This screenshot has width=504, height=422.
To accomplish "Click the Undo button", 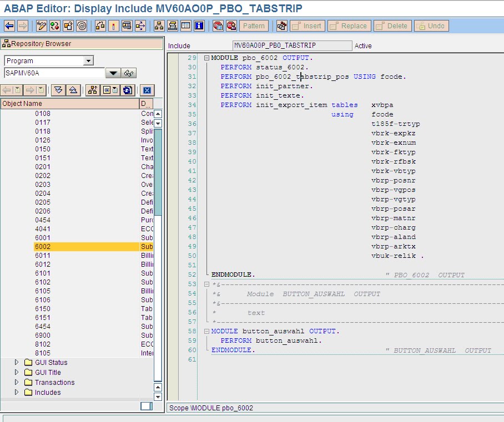I will pyautogui.click(x=431, y=26).
